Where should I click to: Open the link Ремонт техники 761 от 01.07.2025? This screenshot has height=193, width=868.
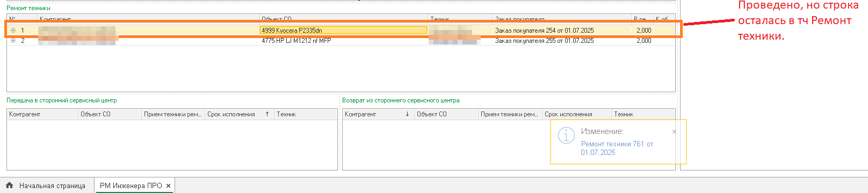(617, 148)
